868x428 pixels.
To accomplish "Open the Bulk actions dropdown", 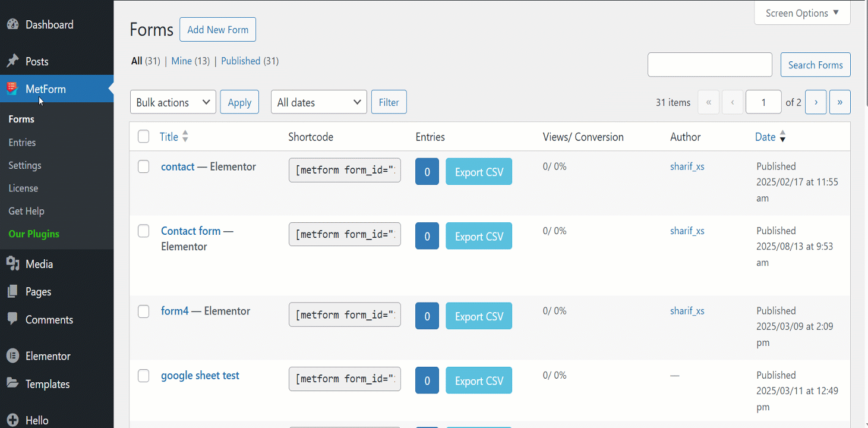I will [x=173, y=102].
